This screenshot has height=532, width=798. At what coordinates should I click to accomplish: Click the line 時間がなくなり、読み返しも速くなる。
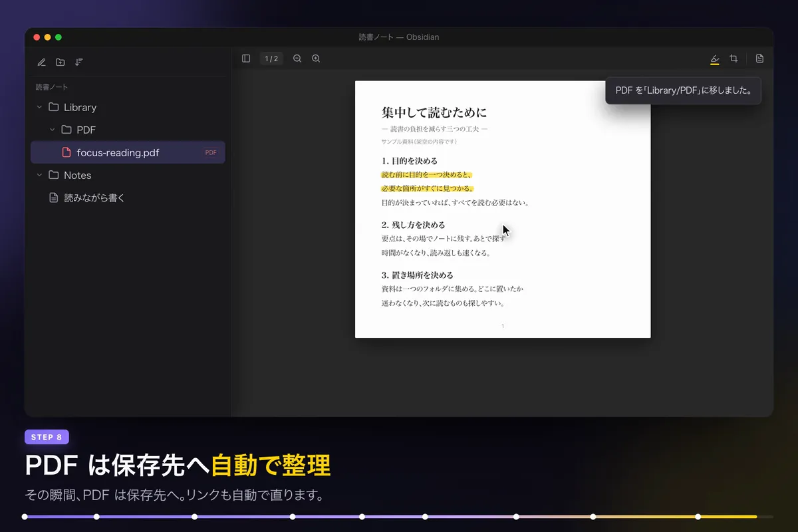coord(436,253)
